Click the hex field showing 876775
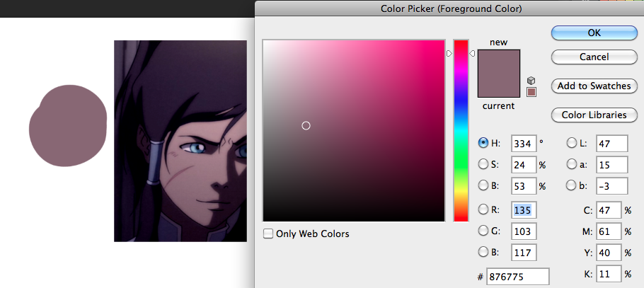The height and width of the screenshot is (288, 644). (518, 277)
